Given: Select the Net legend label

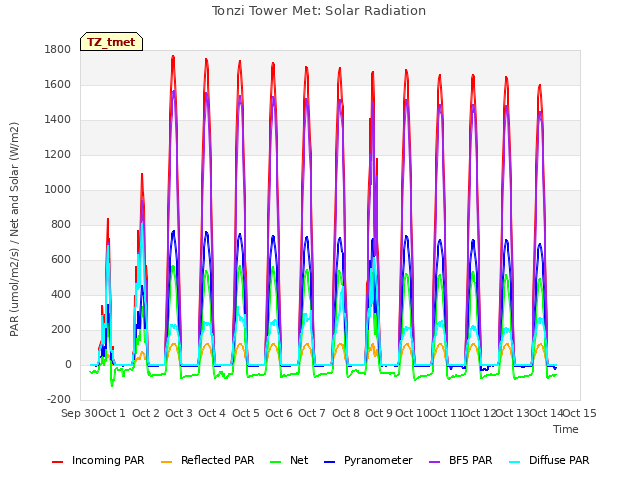Looking at the screenshot, I should 299,460.
